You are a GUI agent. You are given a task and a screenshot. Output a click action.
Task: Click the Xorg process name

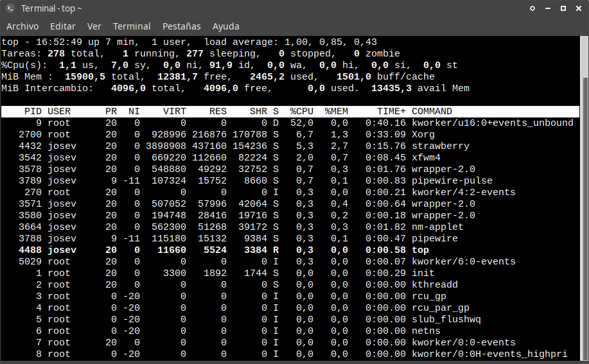pos(423,135)
